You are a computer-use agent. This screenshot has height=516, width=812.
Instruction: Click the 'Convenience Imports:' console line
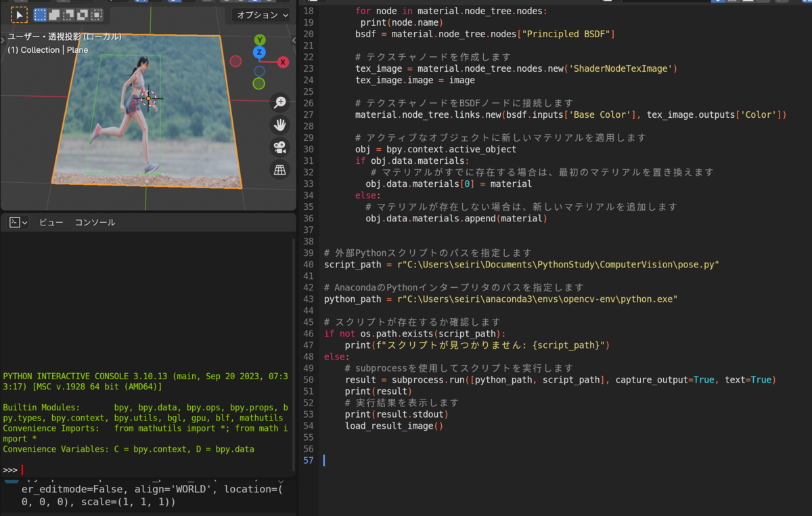pos(145,428)
